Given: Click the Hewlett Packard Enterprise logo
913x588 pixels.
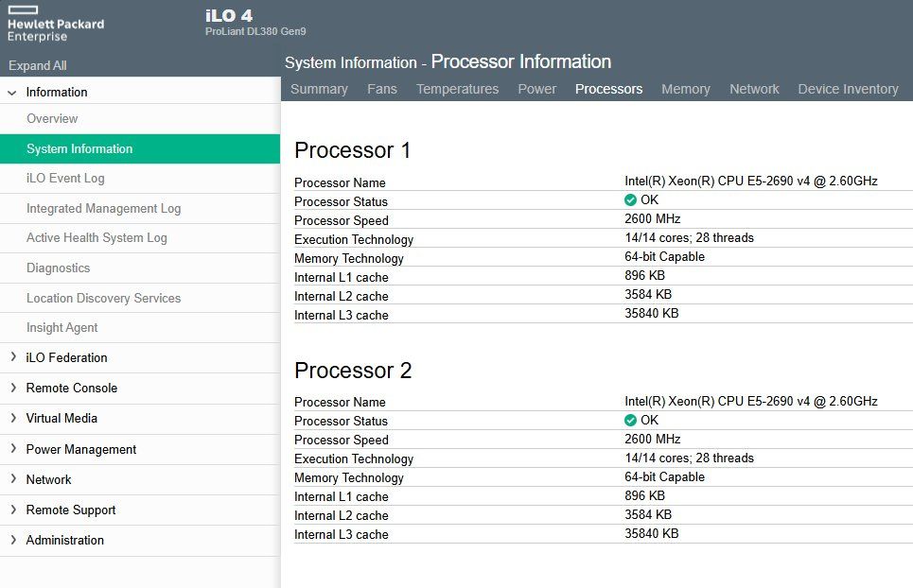Looking at the screenshot, I should coord(56,24).
